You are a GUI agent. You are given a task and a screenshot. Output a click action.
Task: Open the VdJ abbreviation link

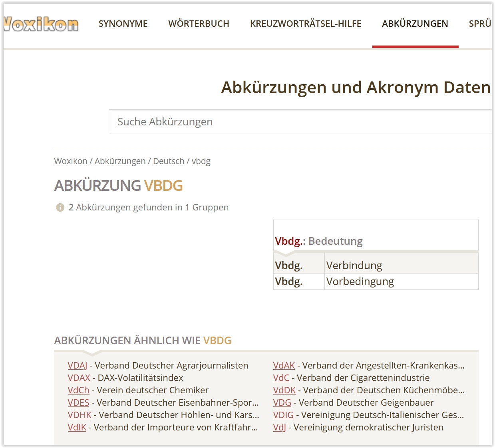[x=279, y=427]
